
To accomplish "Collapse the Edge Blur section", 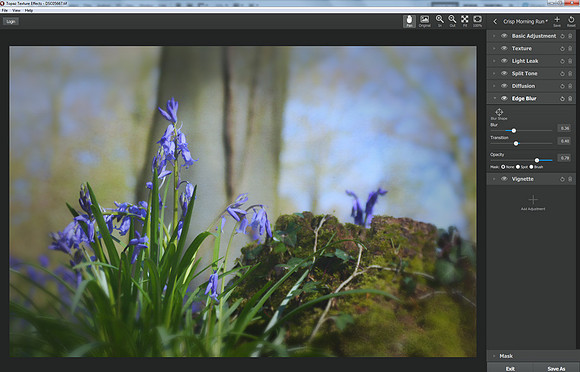I will 495,98.
